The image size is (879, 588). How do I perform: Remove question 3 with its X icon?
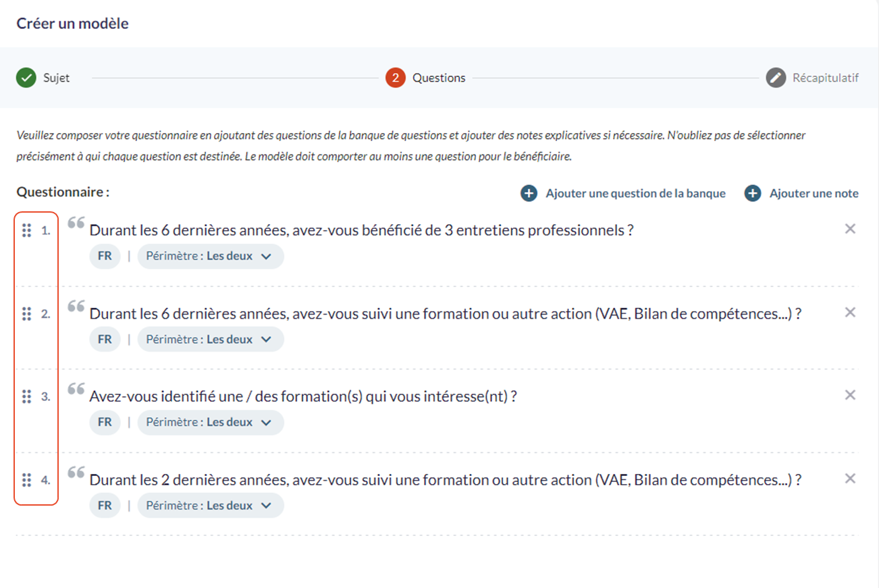pos(850,395)
